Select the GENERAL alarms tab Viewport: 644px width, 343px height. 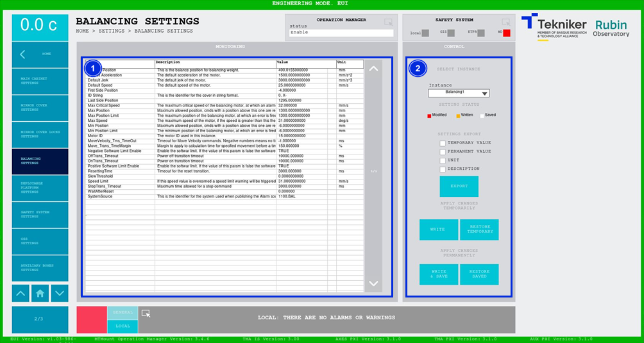point(123,313)
